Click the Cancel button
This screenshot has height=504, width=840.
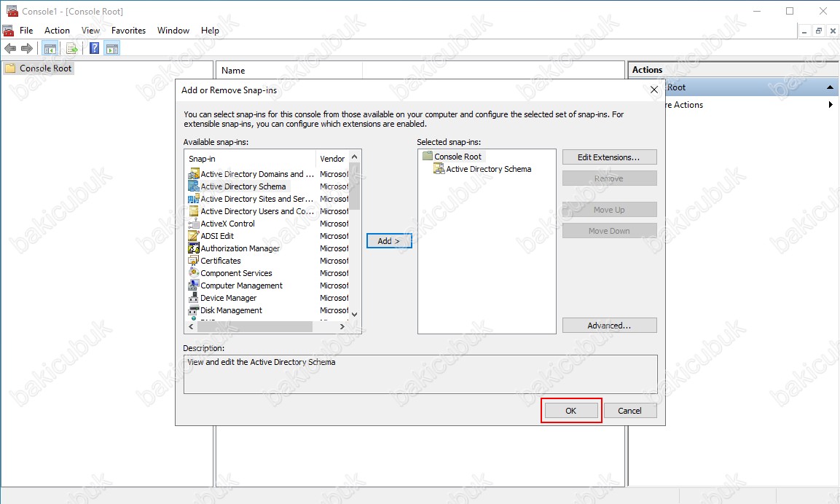[x=629, y=410]
